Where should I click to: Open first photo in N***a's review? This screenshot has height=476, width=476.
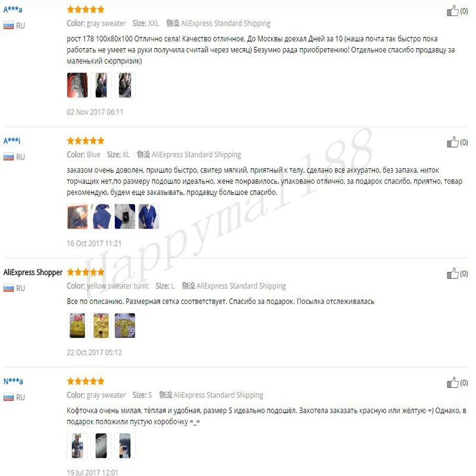pos(77,446)
